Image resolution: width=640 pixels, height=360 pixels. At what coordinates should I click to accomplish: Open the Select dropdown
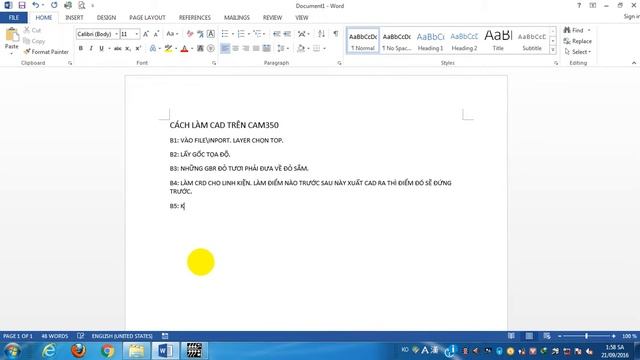click(x=577, y=52)
